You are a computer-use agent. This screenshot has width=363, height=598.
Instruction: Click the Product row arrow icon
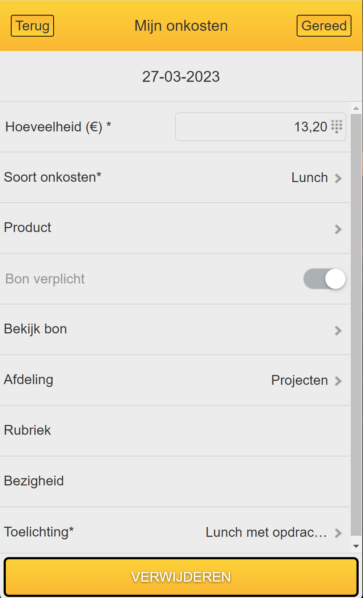338,229
